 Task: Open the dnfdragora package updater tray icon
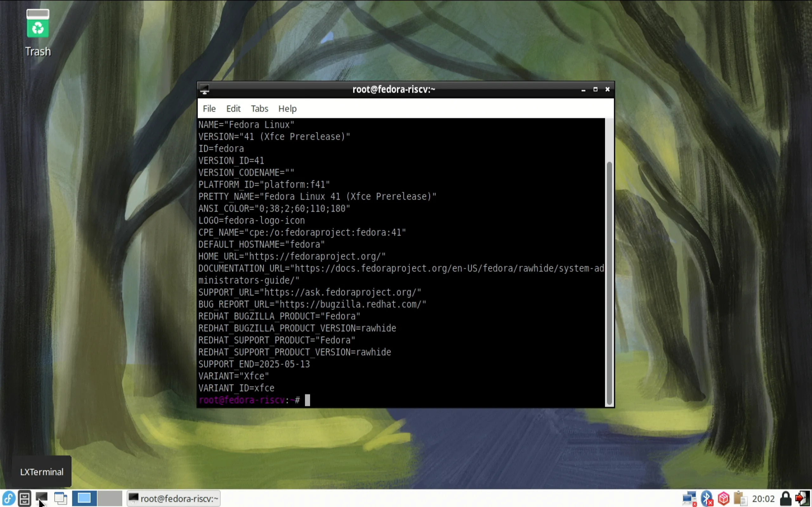[724, 498]
